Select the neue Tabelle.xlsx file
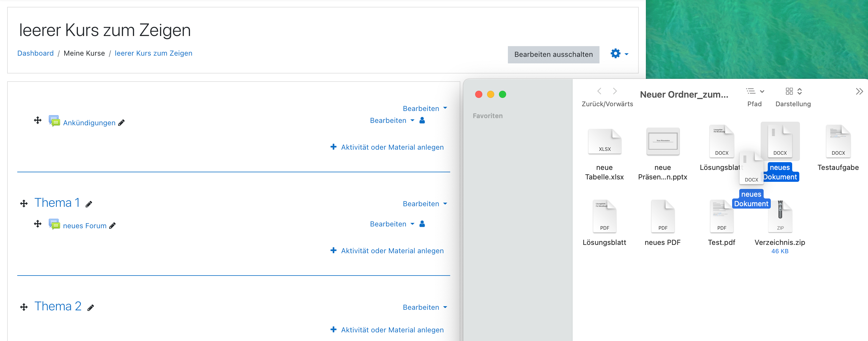 604,142
